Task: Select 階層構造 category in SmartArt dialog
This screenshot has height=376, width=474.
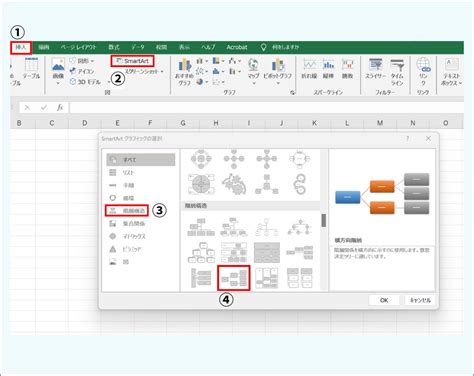Action: click(x=127, y=211)
